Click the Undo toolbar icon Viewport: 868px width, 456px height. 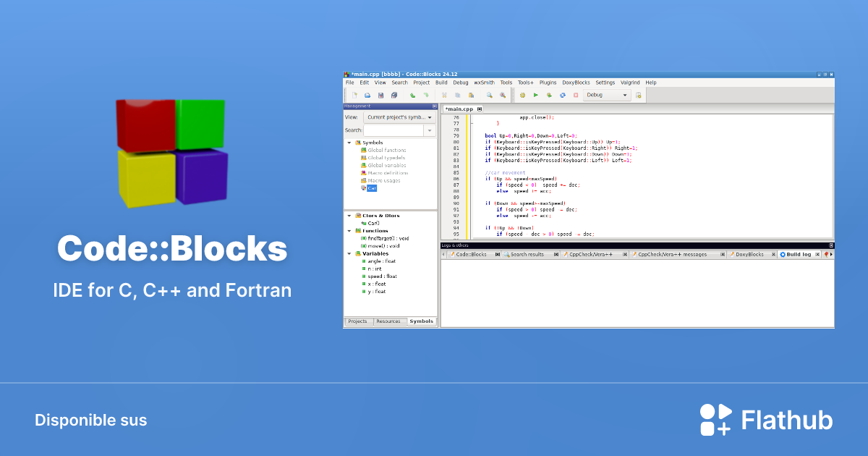(412, 94)
